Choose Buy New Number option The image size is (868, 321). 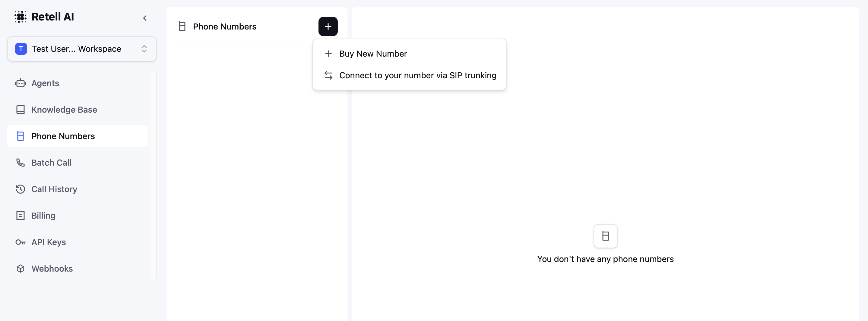[x=373, y=54]
